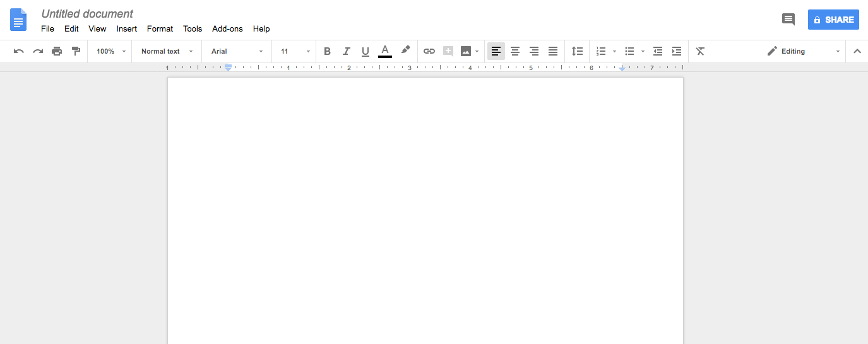Print the document
868x344 pixels.
click(57, 51)
